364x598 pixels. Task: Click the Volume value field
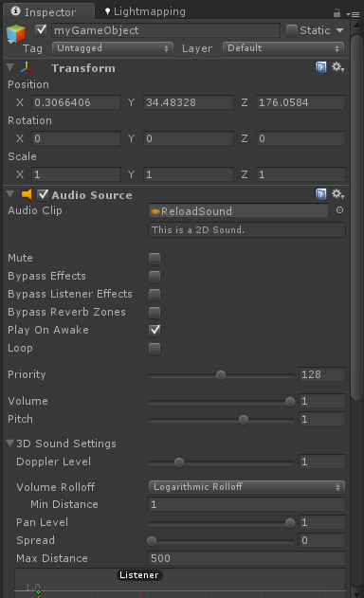click(322, 401)
